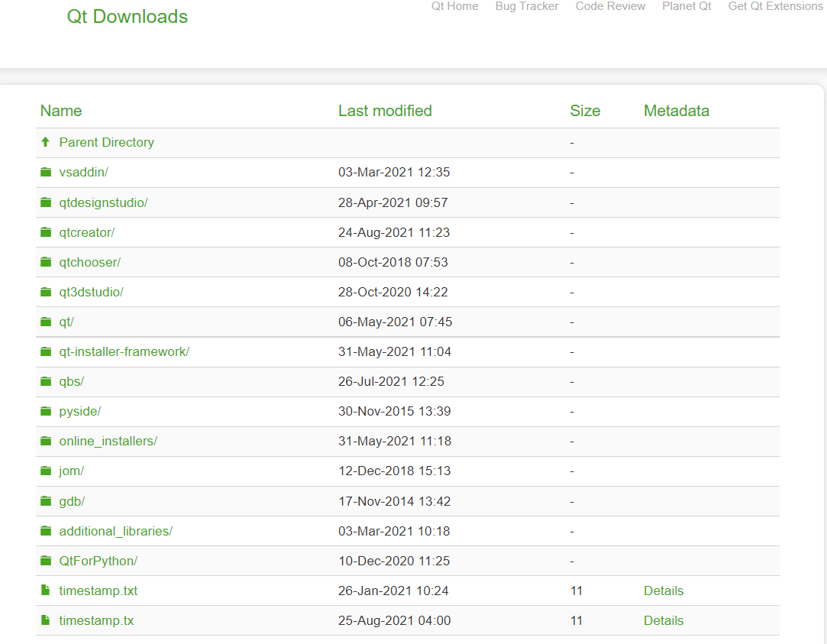Click the folder icon next to online_installers/
Image resolution: width=827 pixels, height=644 pixels.
[x=46, y=441]
